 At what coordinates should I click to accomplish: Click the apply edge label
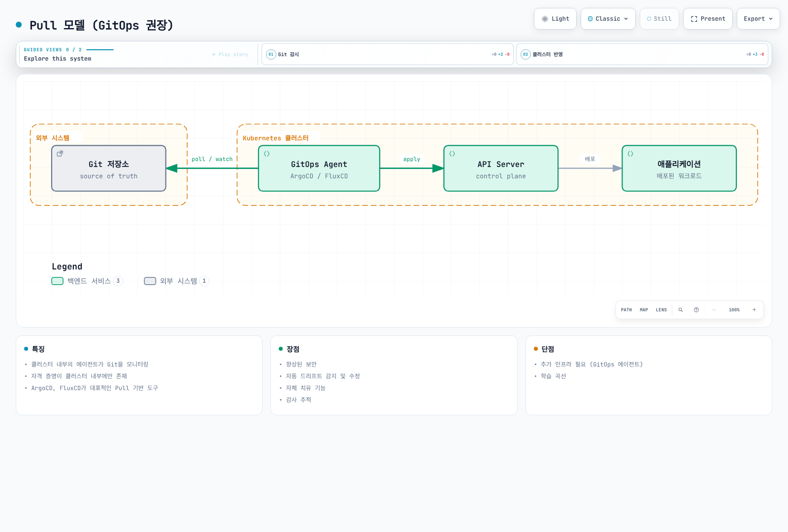coord(412,159)
